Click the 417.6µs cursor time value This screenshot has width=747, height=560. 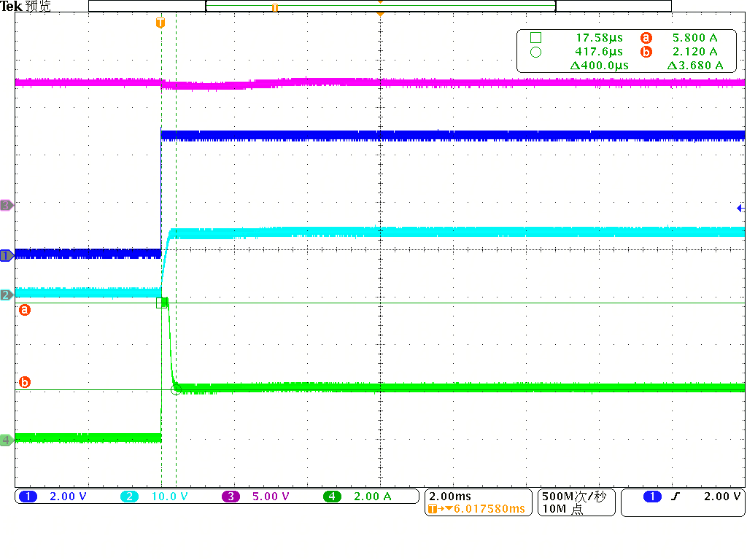[x=599, y=52]
